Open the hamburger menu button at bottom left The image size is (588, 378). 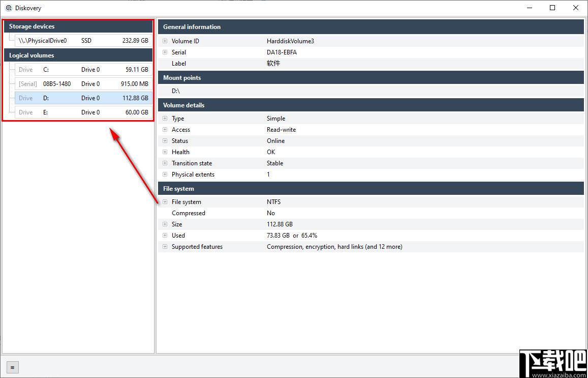12,367
